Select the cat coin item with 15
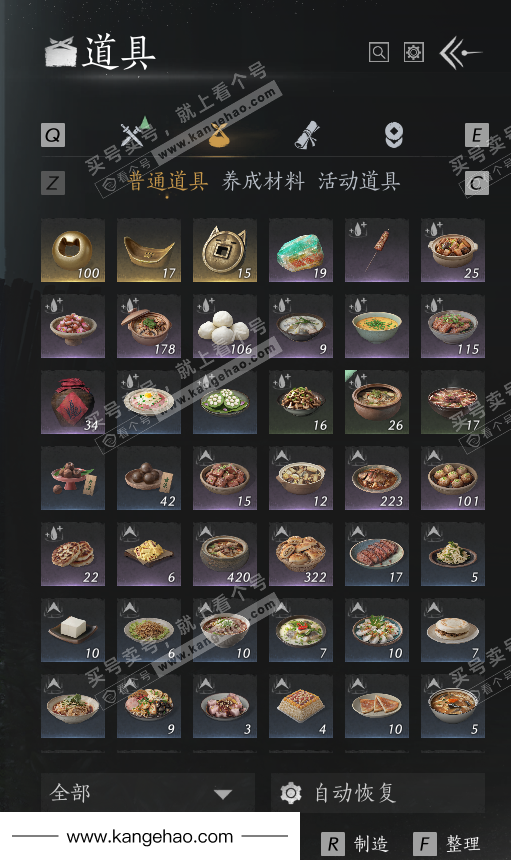 point(225,250)
